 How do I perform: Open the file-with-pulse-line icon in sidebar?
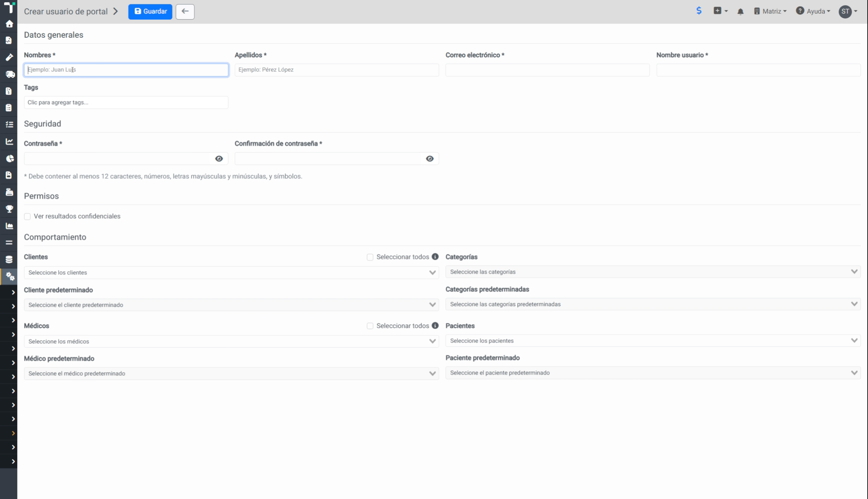coord(9,40)
